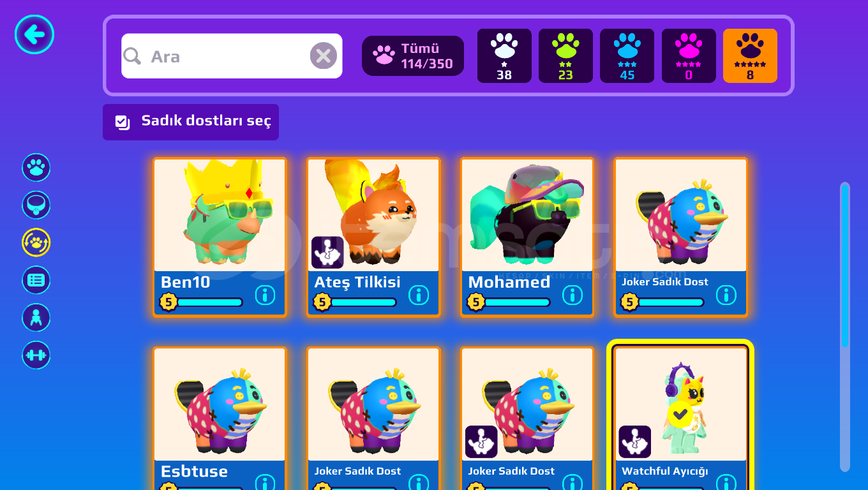Open the dumbbell training sidebar icon
The width and height of the screenshot is (868, 490).
[36, 355]
